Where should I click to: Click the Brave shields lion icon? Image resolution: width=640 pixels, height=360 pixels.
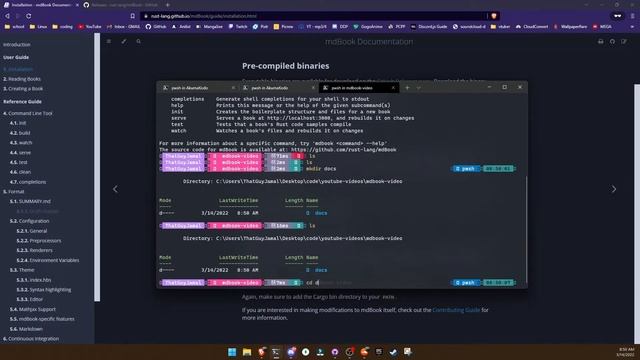(494, 16)
